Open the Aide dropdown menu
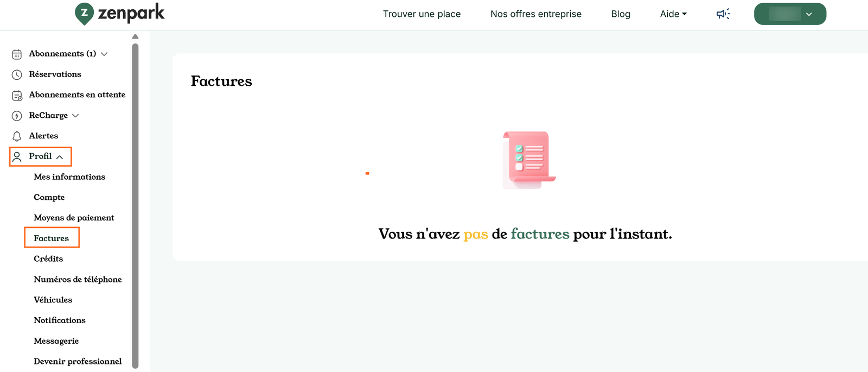 click(673, 14)
